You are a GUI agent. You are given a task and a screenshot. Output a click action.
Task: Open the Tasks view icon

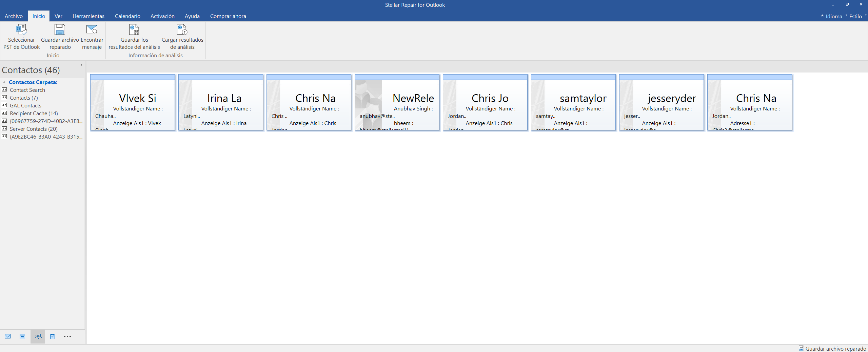coord(53,336)
